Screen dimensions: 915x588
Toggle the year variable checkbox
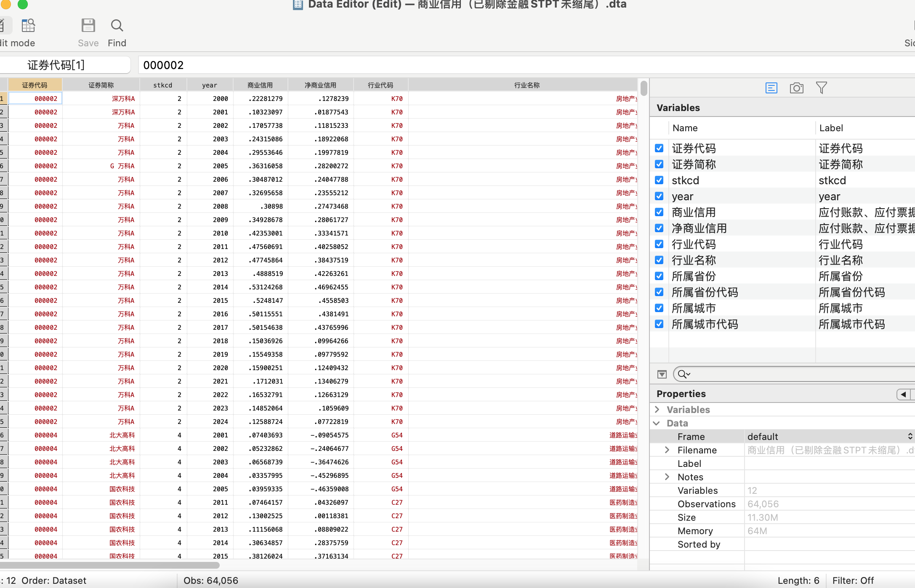point(659,196)
